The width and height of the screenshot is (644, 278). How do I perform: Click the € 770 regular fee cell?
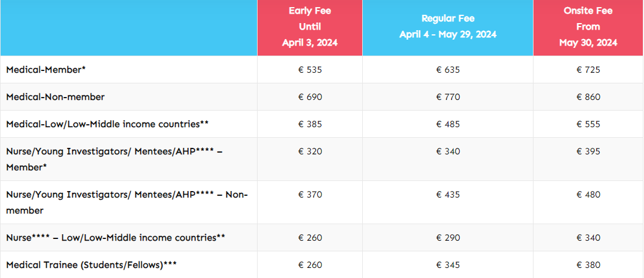tap(448, 97)
